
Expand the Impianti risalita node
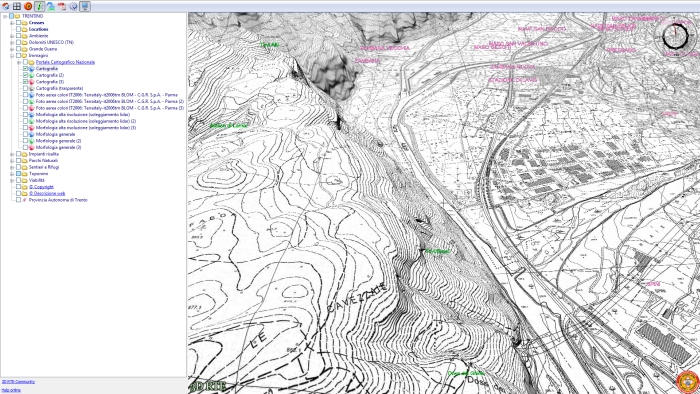tap(12, 154)
